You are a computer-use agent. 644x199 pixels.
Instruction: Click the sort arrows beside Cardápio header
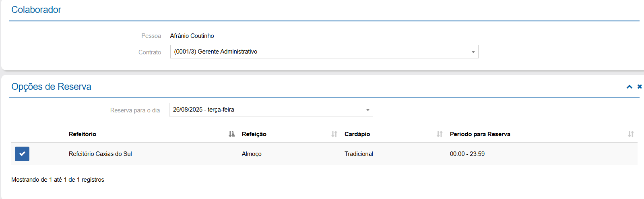[x=440, y=134]
